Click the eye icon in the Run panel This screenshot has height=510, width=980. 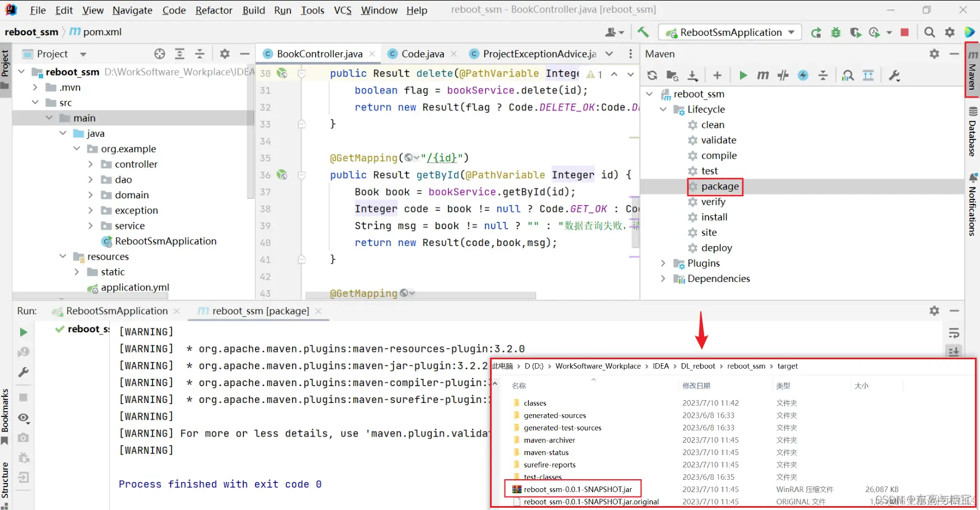(24, 418)
